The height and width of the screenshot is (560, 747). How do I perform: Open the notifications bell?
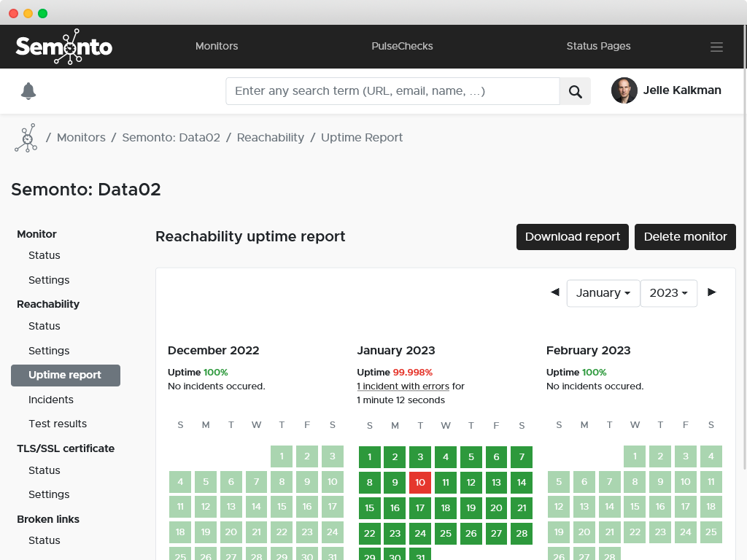pyautogui.click(x=28, y=91)
